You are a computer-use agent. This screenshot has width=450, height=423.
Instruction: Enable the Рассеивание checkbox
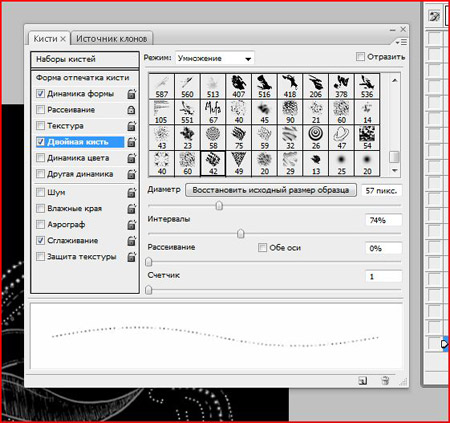[x=40, y=110]
